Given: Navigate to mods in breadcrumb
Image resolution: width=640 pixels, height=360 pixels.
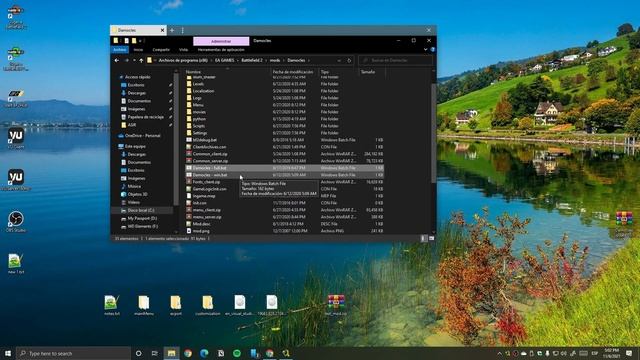Looking at the screenshot, I should point(275,60).
